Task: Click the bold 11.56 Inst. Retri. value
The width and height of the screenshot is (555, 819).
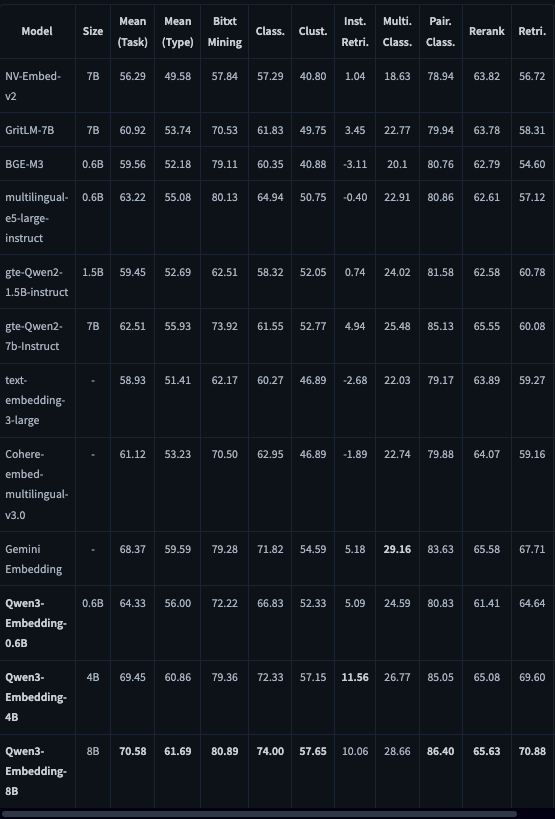Action: point(355,677)
